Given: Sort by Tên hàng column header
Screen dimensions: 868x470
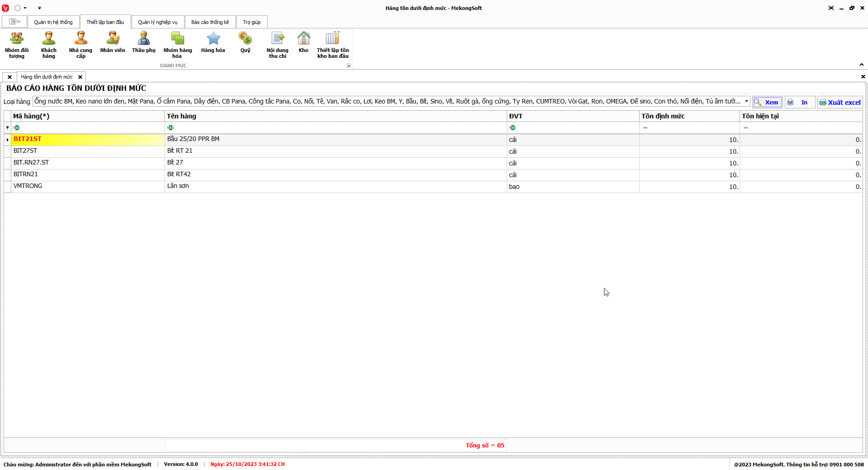Looking at the screenshot, I should point(335,116).
